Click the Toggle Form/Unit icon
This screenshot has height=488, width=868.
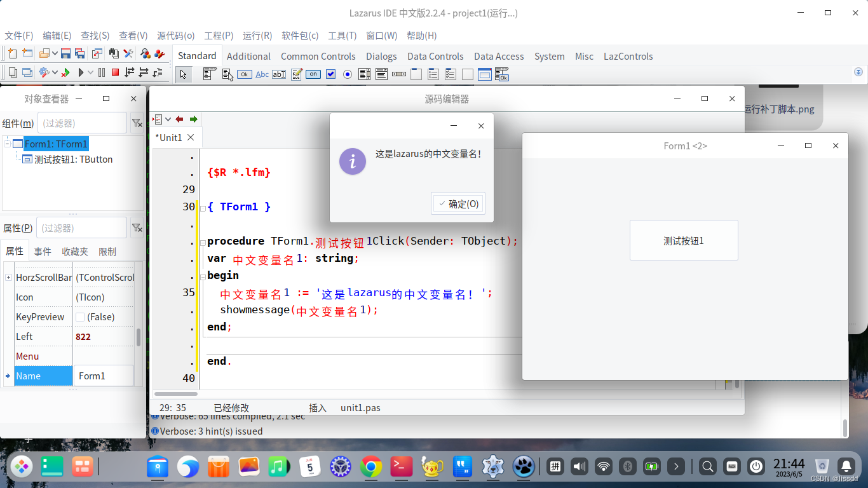point(97,54)
